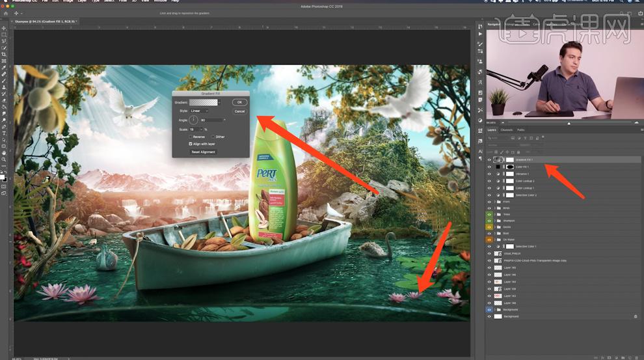
Task: Open the Image menu
Action: click(68, 1)
